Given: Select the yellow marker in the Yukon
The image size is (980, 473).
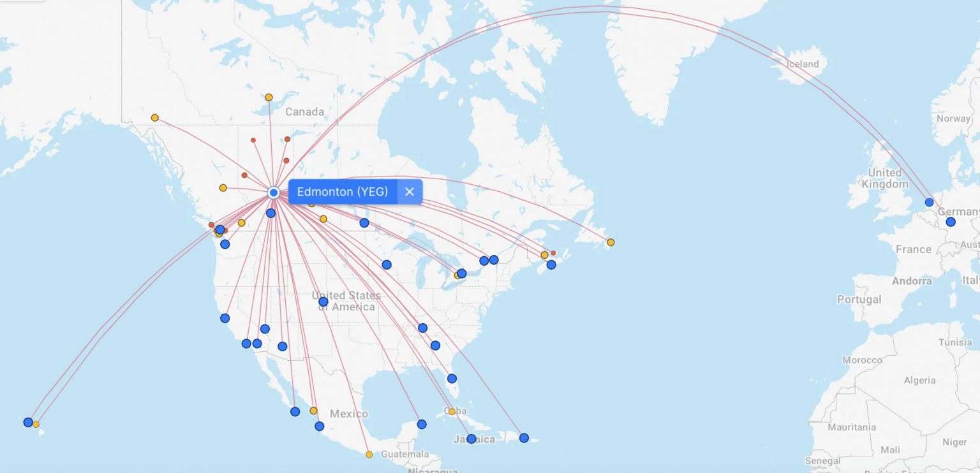Looking at the screenshot, I should point(154,118).
